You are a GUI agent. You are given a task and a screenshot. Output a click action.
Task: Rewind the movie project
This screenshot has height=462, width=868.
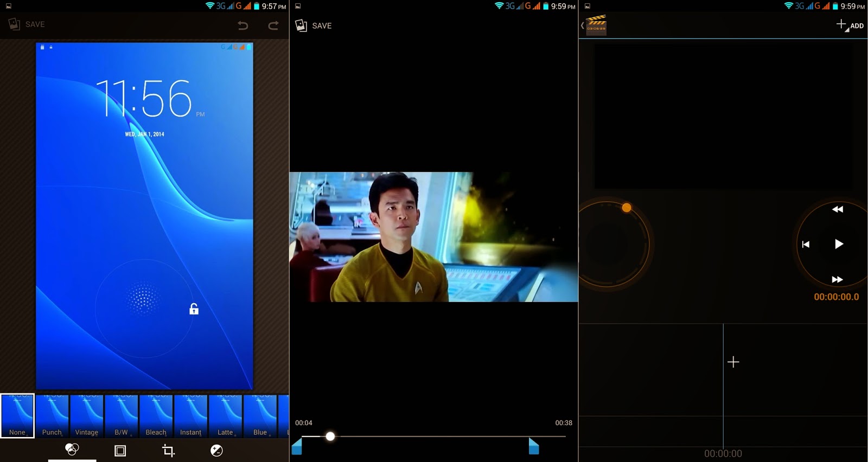pyautogui.click(x=838, y=209)
